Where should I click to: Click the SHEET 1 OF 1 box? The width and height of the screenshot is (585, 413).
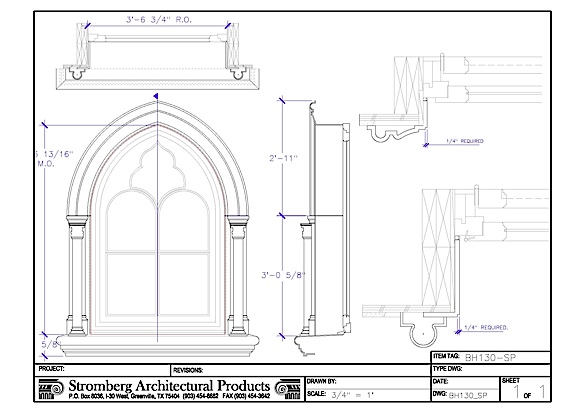[525, 389]
